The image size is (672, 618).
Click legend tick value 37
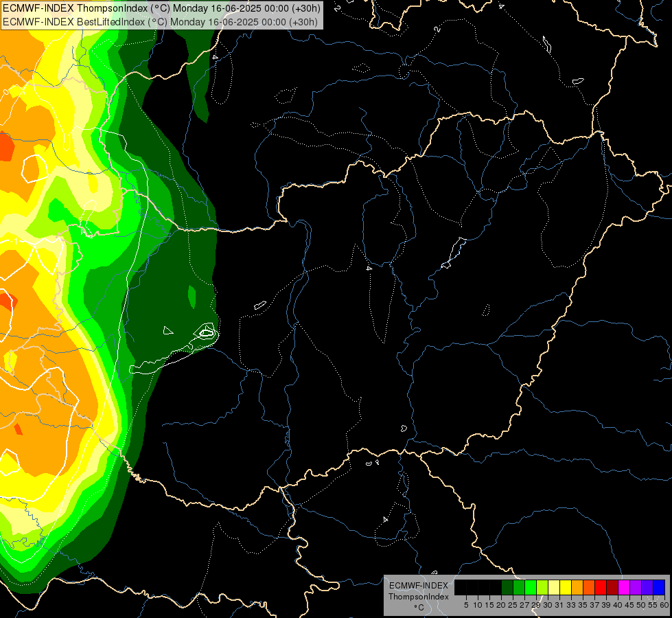click(x=594, y=605)
